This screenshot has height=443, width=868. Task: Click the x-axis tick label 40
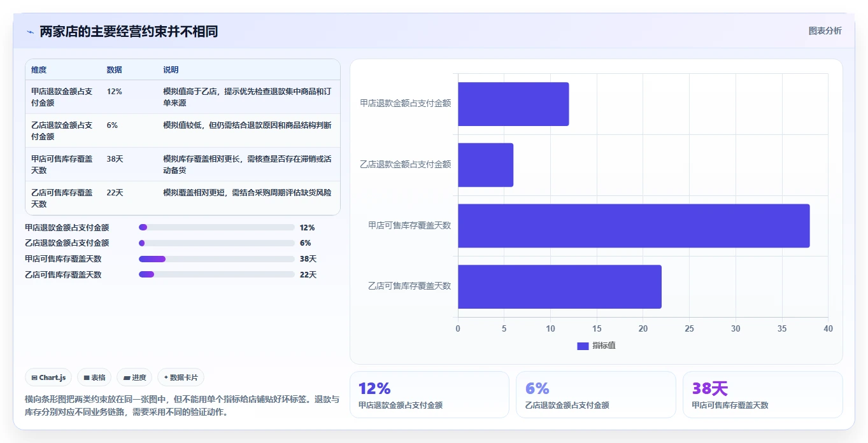(828, 328)
